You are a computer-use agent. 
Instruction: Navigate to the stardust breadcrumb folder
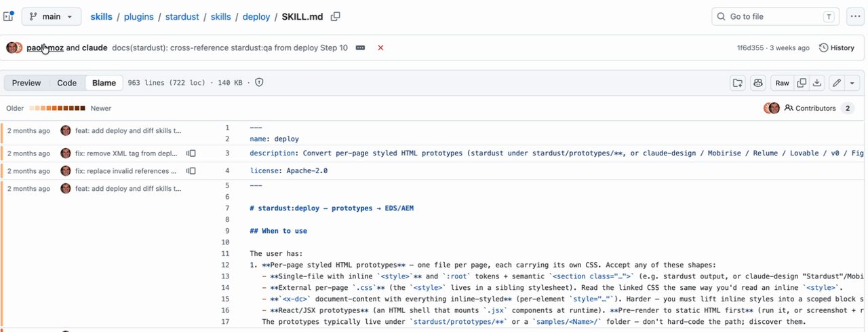click(x=182, y=16)
